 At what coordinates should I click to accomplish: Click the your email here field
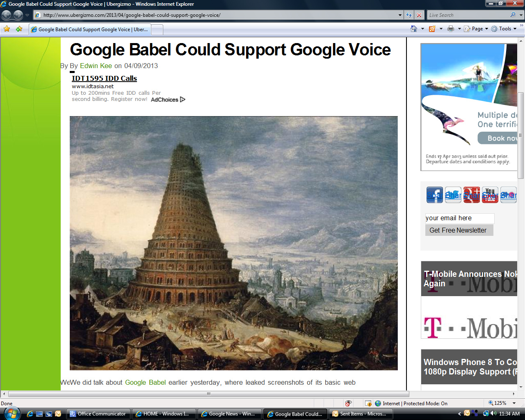[459, 218]
